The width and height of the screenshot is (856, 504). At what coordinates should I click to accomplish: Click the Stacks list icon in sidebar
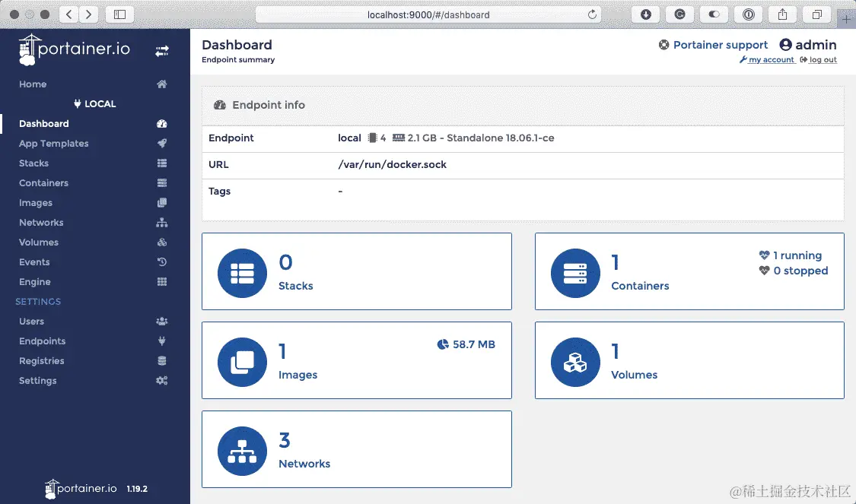(x=161, y=163)
